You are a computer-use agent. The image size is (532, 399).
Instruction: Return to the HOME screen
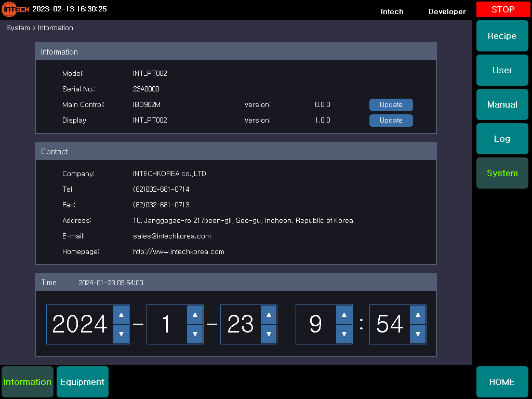pyautogui.click(x=502, y=382)
